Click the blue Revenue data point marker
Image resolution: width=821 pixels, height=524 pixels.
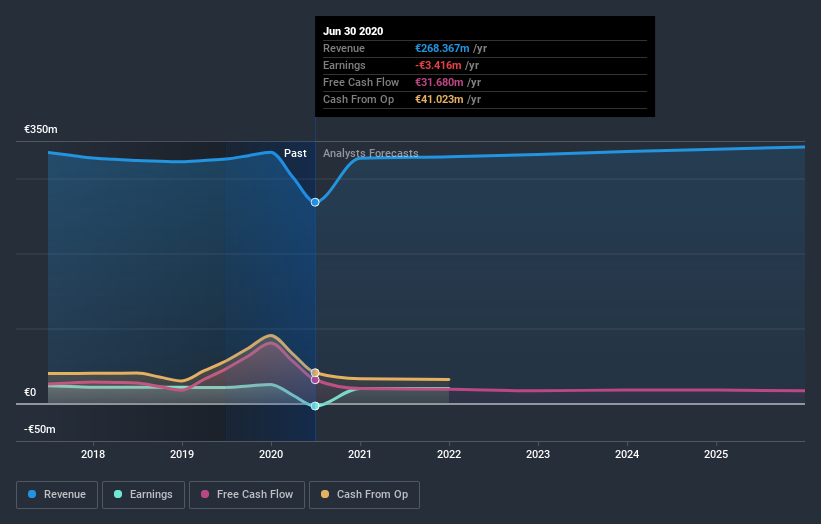315,202
